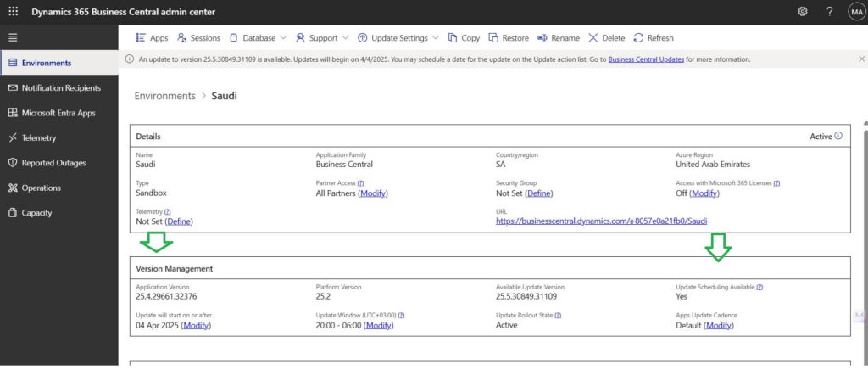Restore the environment
Screen dimensions: 868x370
click(509, 38)
